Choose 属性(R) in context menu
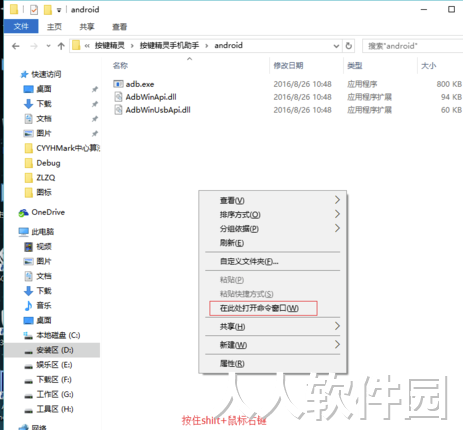The image size is (463, 430). [x=273, y=363]
